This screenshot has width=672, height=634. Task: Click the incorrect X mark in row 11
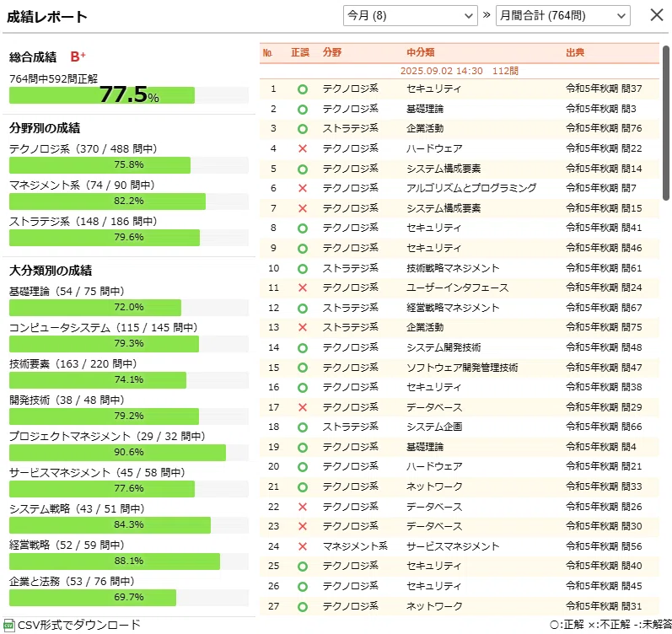[303, 287]
